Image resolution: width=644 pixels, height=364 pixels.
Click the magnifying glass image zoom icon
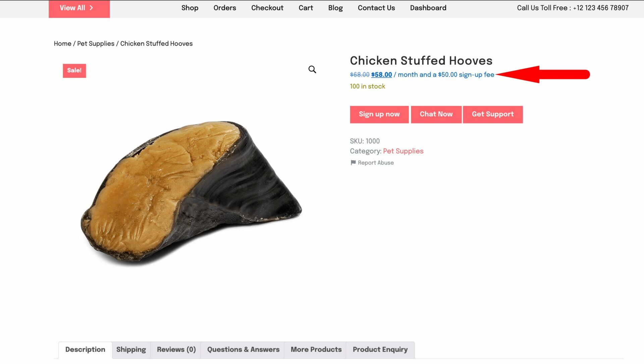coord(312,69)
